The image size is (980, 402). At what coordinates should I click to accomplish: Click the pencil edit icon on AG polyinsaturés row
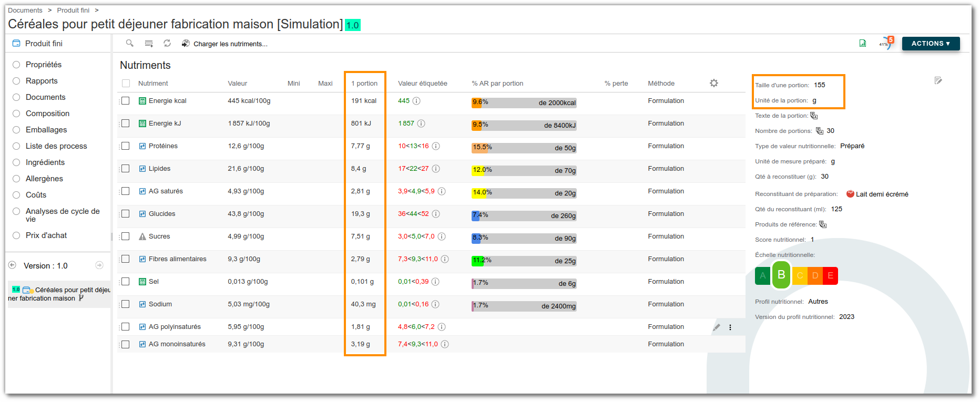tap(716, 327)
